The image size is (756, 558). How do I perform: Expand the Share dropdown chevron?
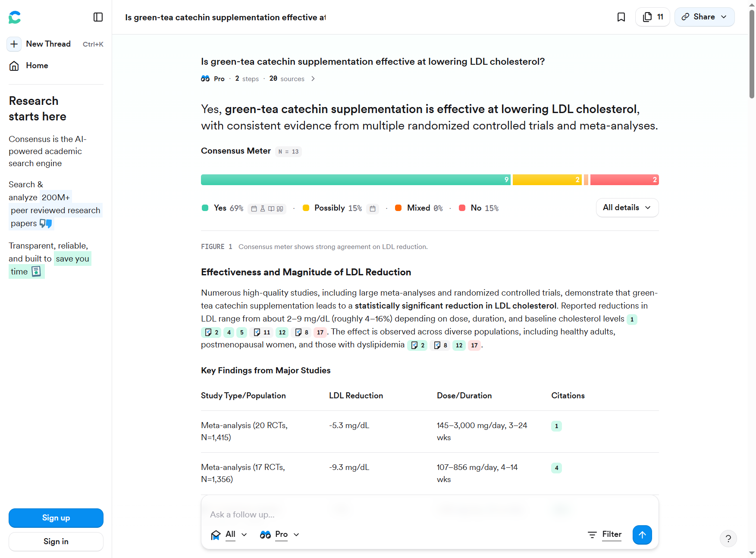[724, 17]
